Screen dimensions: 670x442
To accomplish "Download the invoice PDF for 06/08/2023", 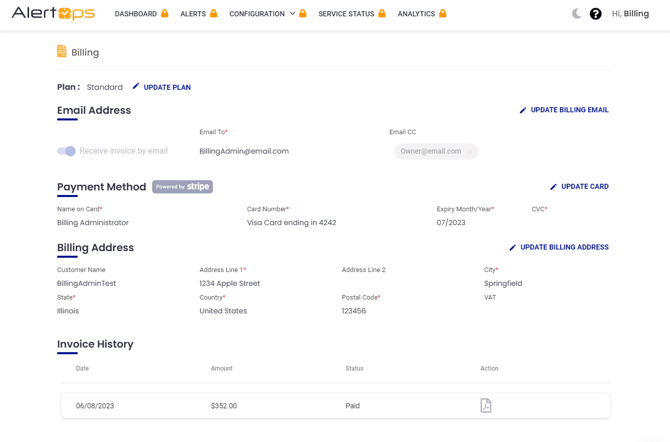I will point(486,406).
